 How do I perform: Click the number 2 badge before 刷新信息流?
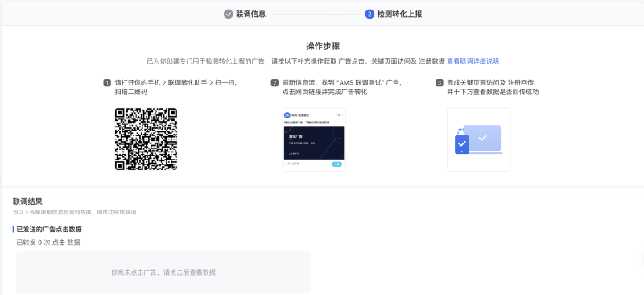[x=275, y=83]
